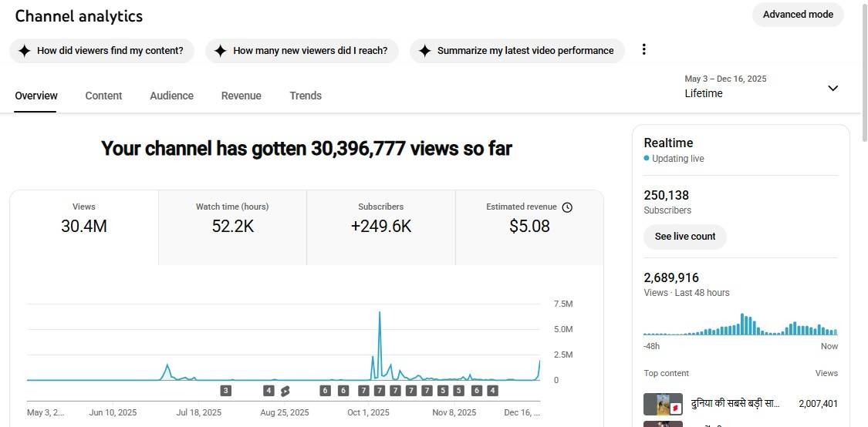Expand the Lifetime date range dropdown arrow

833,88
